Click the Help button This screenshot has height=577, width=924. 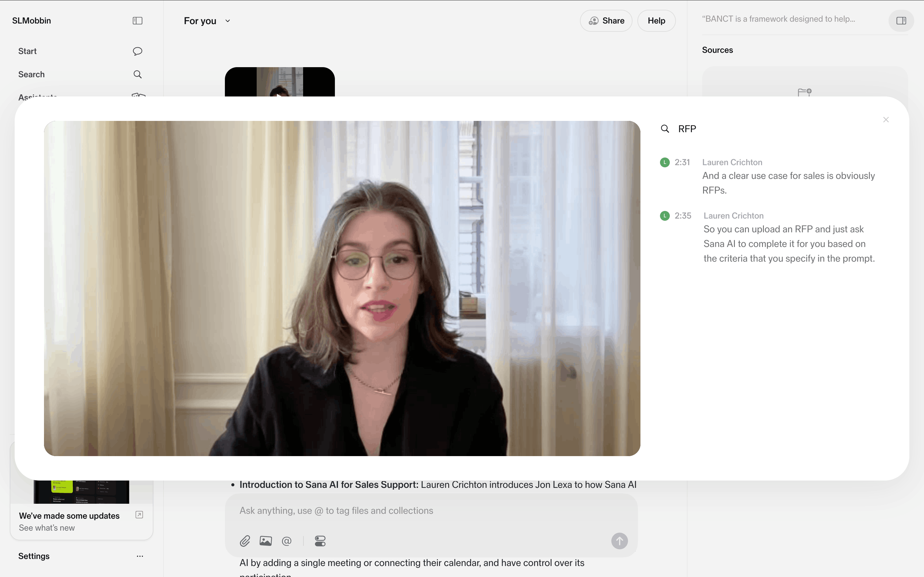click(656, 21)
